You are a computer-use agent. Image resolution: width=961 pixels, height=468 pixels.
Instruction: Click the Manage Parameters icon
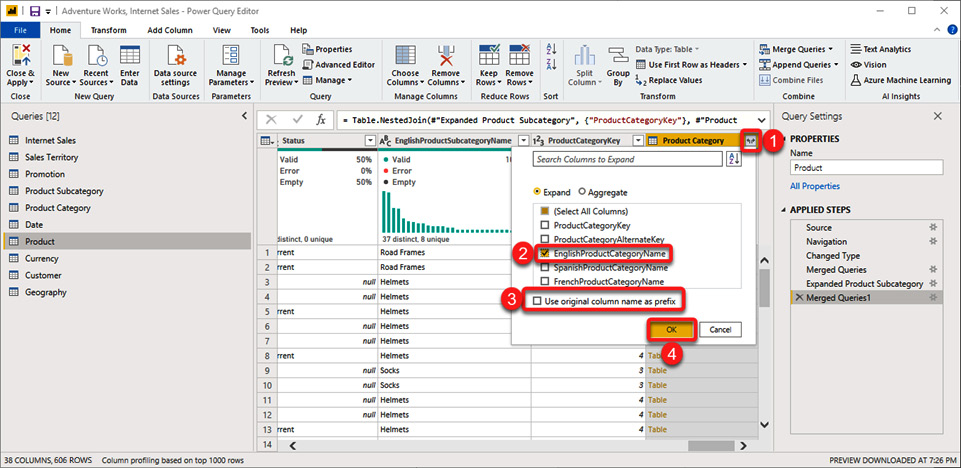point(230,56)
